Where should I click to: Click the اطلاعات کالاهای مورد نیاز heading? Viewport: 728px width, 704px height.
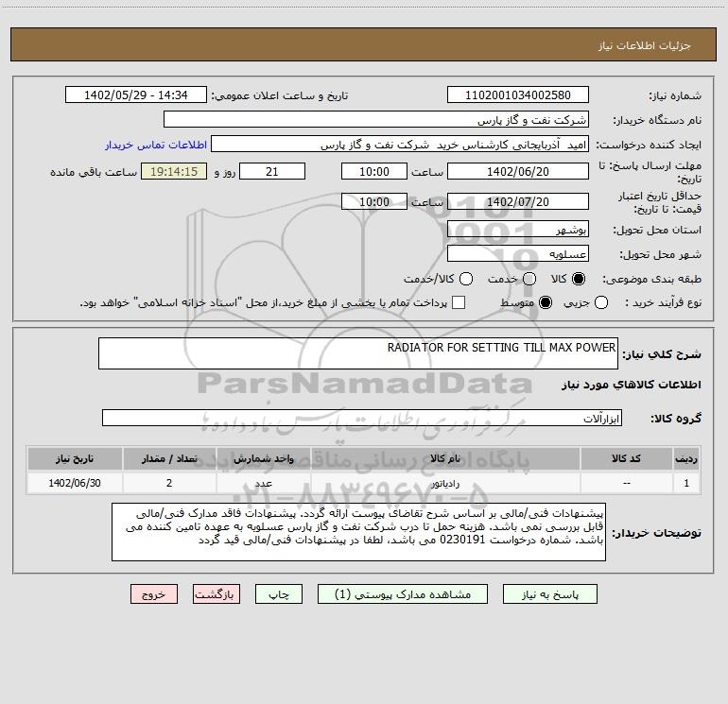[631, 385]
